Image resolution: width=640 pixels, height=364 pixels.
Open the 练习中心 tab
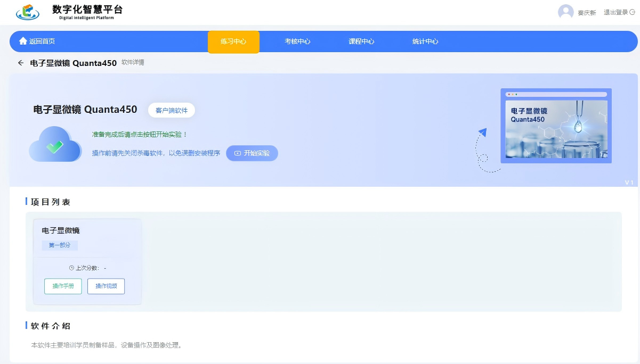tap(233, 42)
